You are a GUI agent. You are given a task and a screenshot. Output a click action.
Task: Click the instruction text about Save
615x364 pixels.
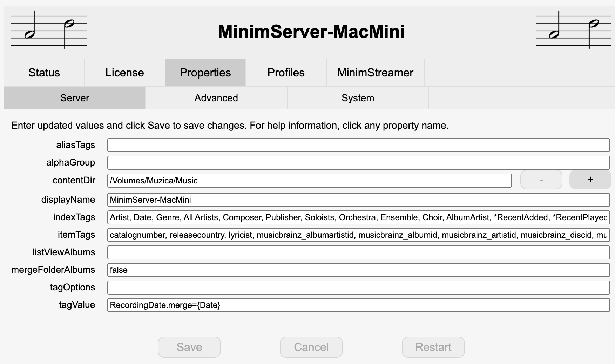[230, 126]
